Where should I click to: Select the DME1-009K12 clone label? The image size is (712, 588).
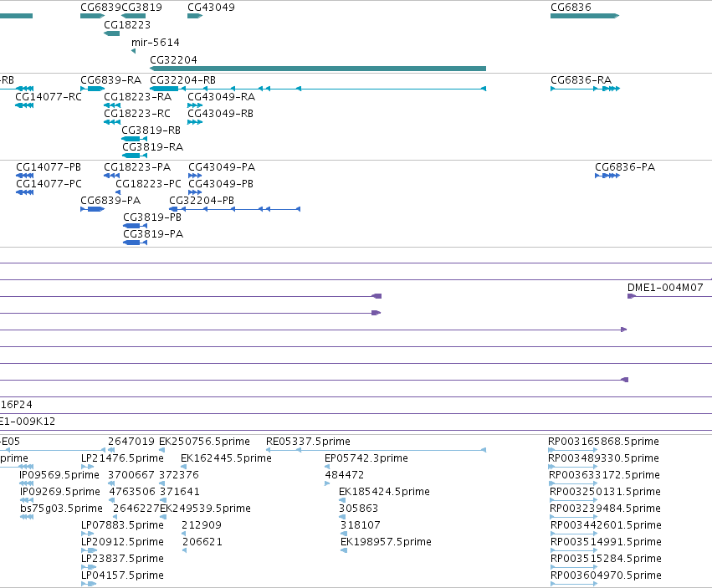[x=28, y=422]
